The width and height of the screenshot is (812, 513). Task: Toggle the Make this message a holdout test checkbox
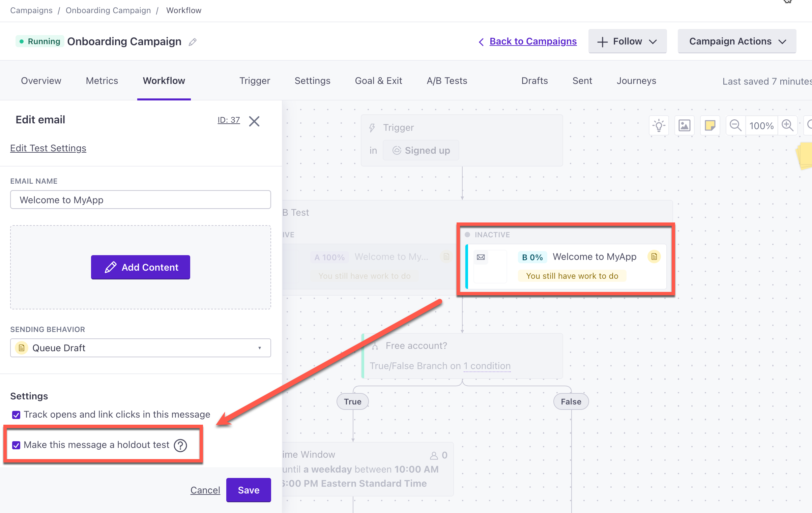pos(16,445)
